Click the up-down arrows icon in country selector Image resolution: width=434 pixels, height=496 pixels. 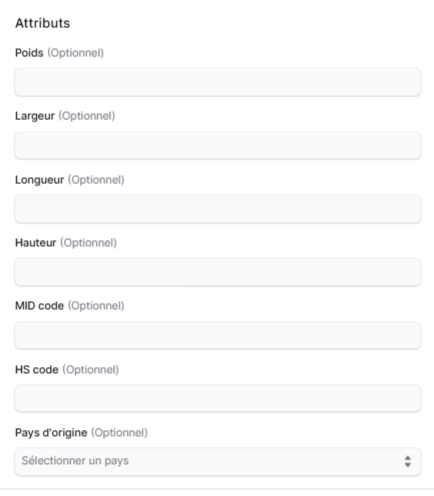(407, 461)
